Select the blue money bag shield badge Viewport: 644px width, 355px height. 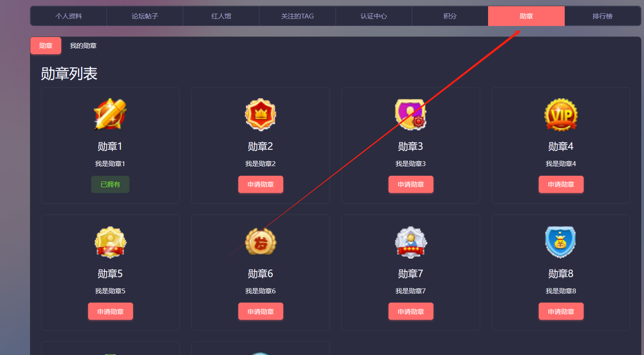pos(561,242)
